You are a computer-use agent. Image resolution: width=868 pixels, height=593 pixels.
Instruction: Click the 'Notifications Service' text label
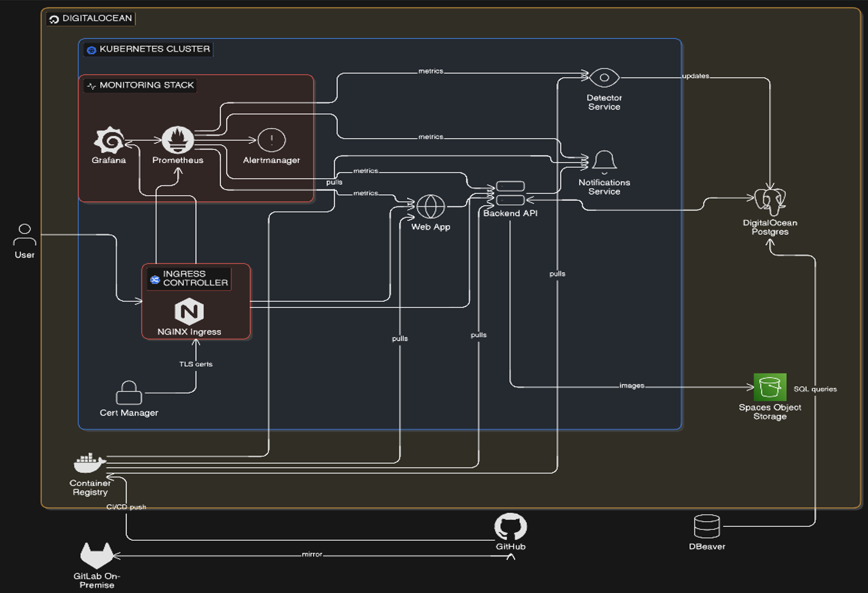(604, 187)
